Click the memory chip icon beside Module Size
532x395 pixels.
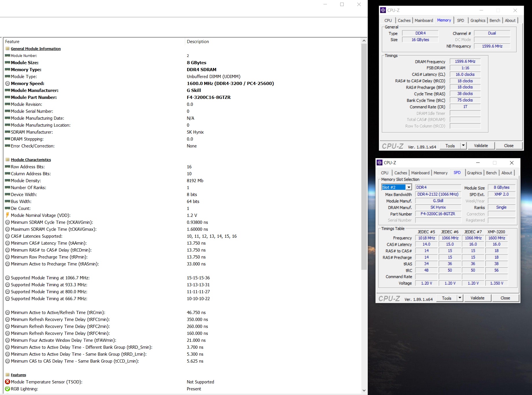[x=8, y=62]
